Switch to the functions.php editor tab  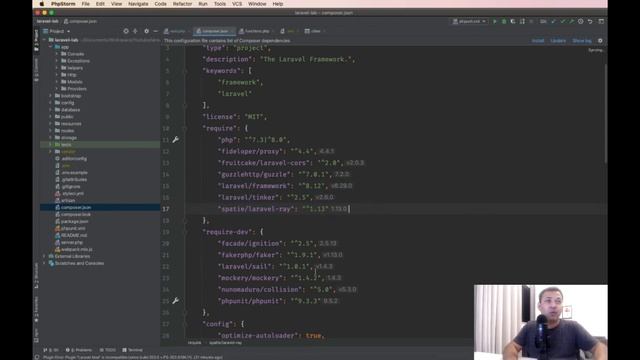256,31
